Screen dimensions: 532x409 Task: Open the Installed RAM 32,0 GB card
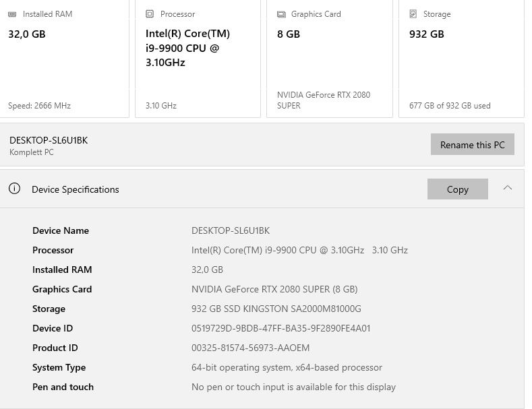tap(64, 59)
